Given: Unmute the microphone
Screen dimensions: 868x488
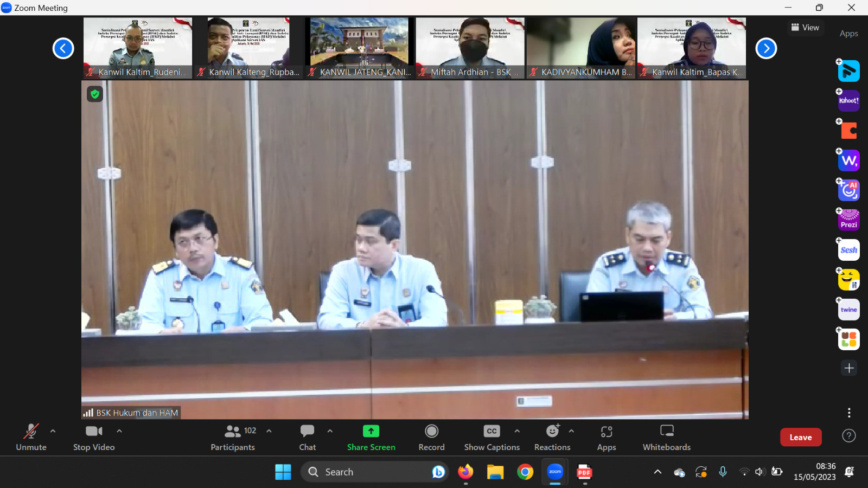Looking at the screenshot, I should 31,437.
